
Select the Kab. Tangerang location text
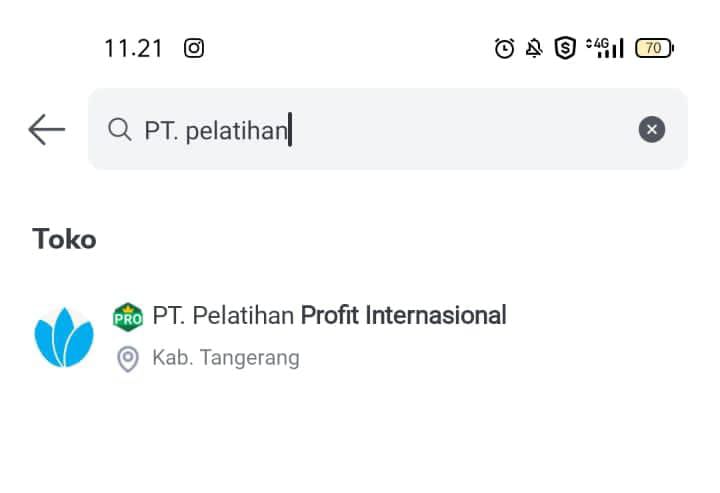[x=226, y=358]
